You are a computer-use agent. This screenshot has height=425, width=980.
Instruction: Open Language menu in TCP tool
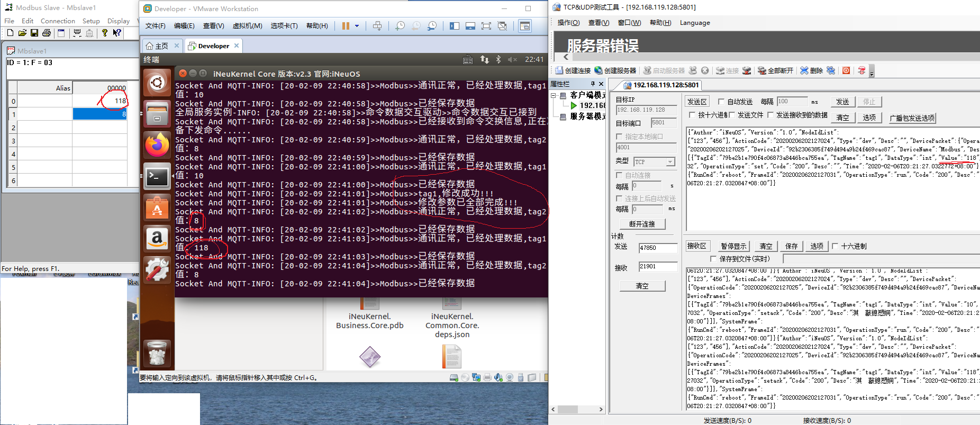pyautogui.click(x=695, y=22)
